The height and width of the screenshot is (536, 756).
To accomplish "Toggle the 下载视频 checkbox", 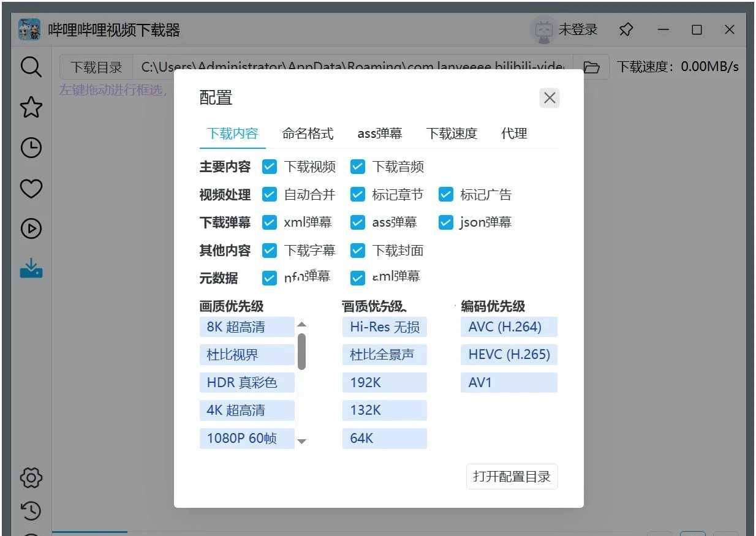I will pos(270,167).
